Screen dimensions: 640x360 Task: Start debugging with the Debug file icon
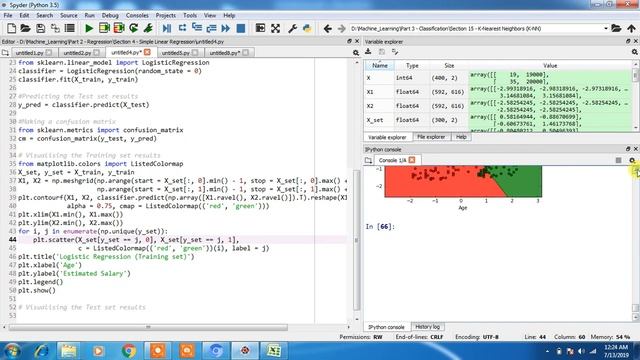(x=167, y=28)
